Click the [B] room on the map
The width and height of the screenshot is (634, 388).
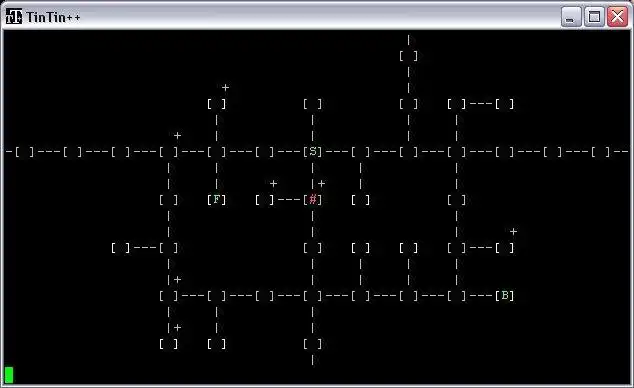click(x=505, y=296)
